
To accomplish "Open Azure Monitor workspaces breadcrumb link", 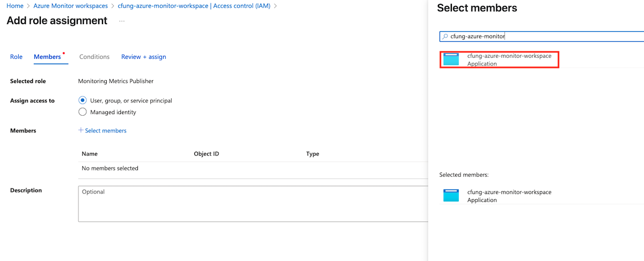I will tap(71, 6).
